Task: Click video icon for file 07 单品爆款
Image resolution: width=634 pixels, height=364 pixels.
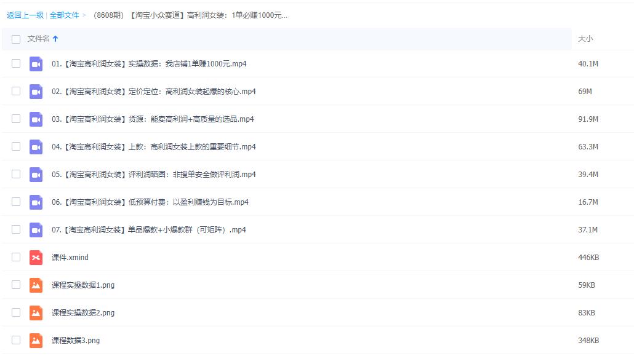Action: (36, 230)
